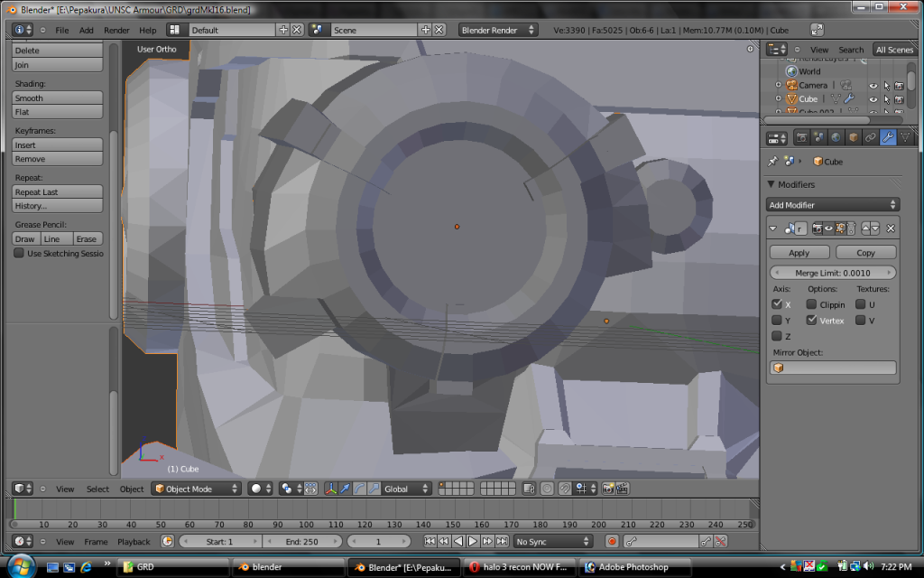This screenshot has height=578, width=924.
Task: Click the Join objects button
Action: [57, 65]
